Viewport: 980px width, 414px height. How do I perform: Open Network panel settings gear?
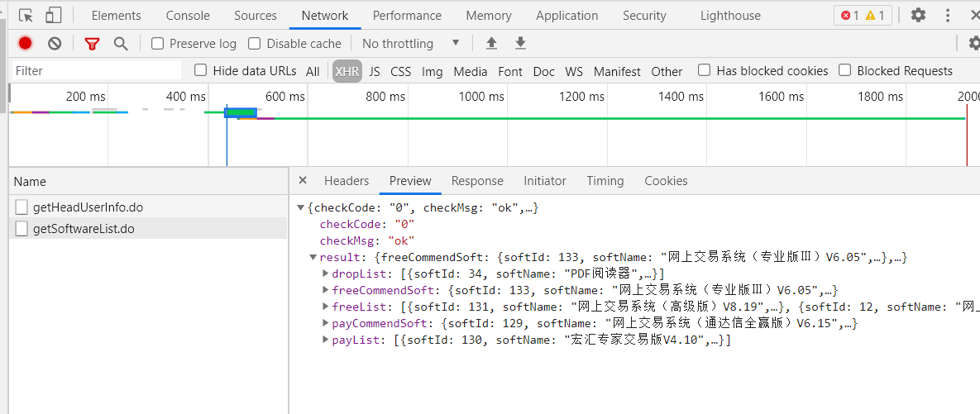974,42
